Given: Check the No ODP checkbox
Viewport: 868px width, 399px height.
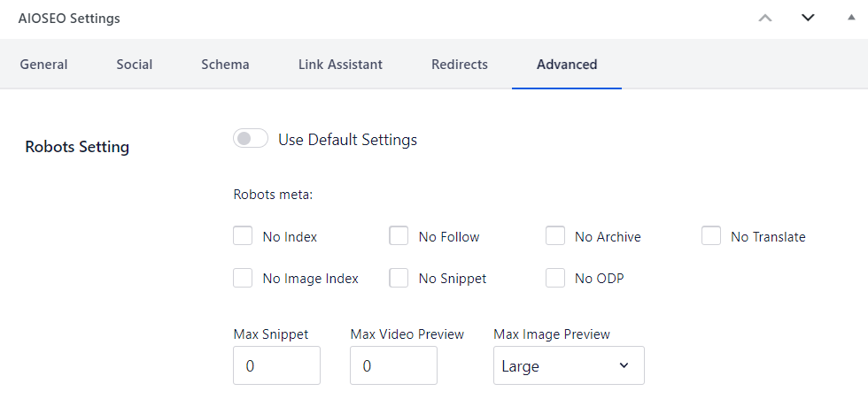Looking at the screenshot, I should 555,278.
